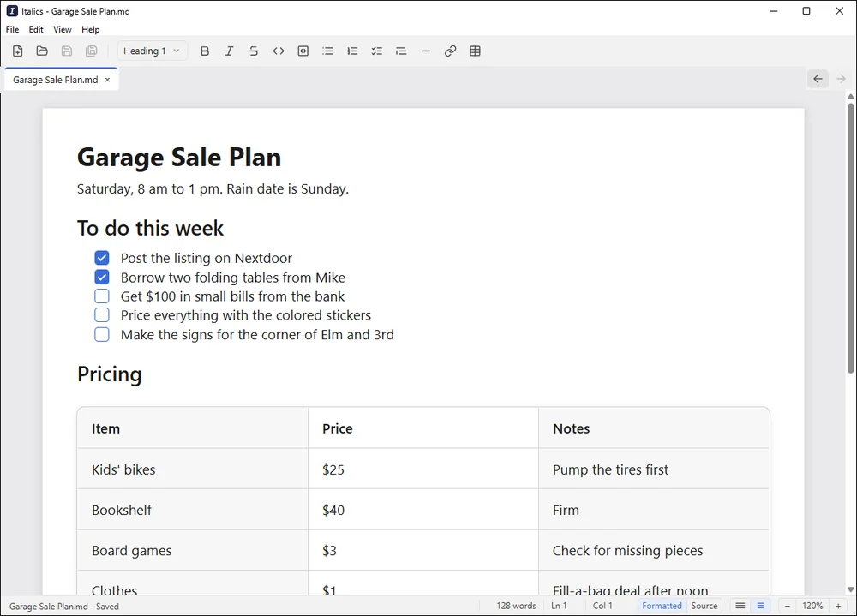Switch to Source view mode

coord(704,606)
